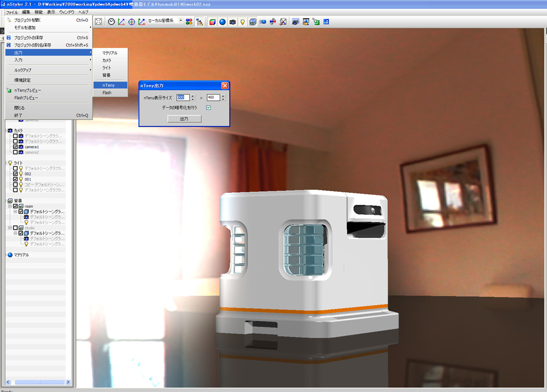Click the light bulb toolbar icon
The width and height of the screenshot is (547, 392).
(242, 22)
